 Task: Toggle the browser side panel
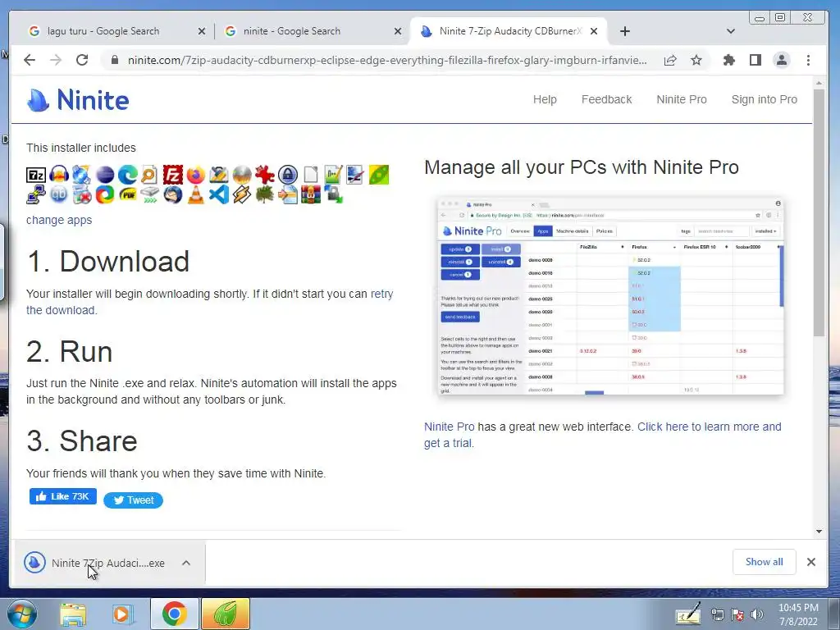pyautogui.click(x=756, y=60)
